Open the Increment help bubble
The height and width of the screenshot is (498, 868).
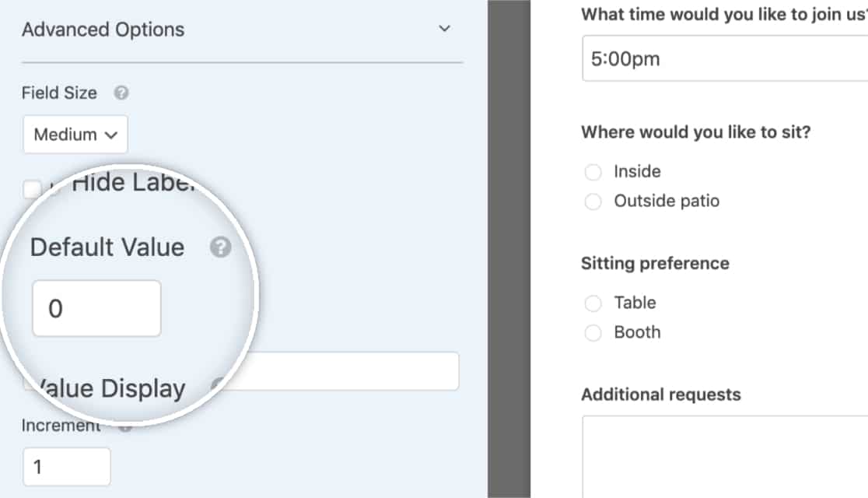pos(126,426)
